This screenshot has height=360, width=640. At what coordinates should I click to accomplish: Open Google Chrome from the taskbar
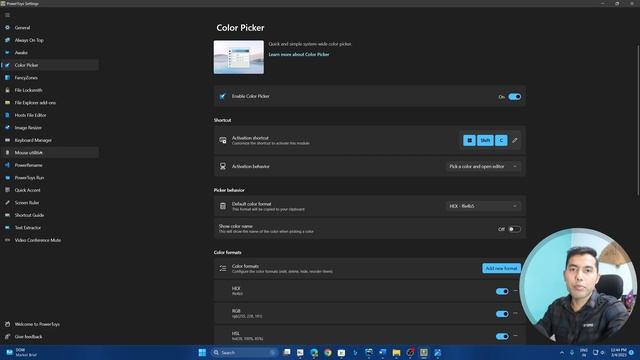(328, 353)
